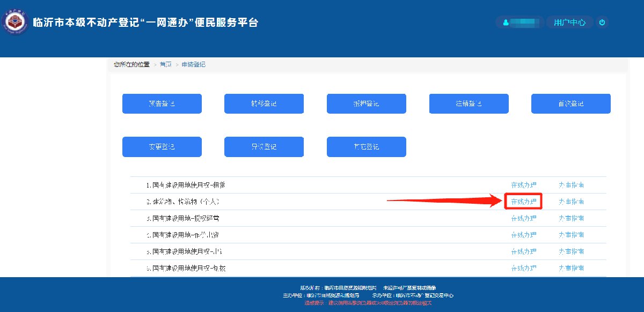Click the platform logo emblem
The height and width of the screenshot is (312, 644).
click(15, 23)
